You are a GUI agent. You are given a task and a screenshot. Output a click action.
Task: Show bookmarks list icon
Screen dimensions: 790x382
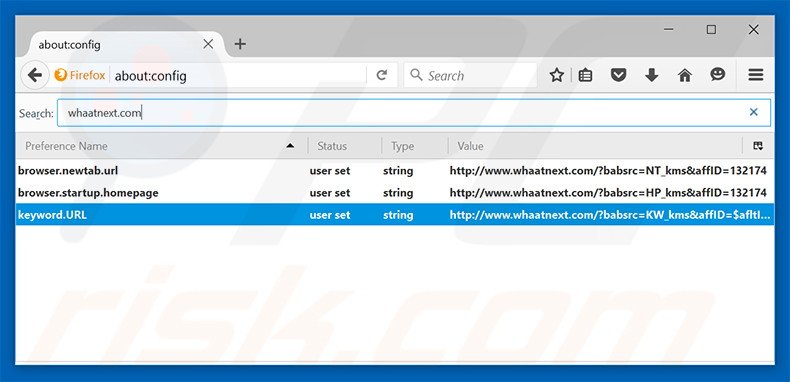tap(585, 76)
